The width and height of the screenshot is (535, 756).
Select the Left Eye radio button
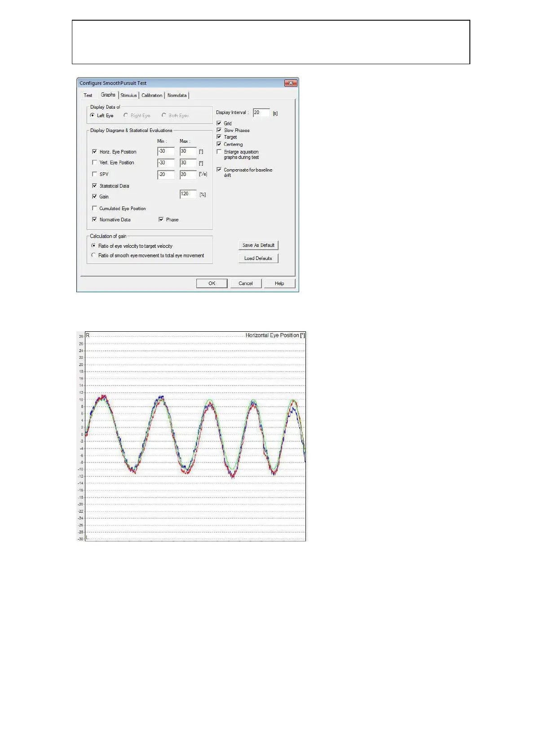pos(93,115)
